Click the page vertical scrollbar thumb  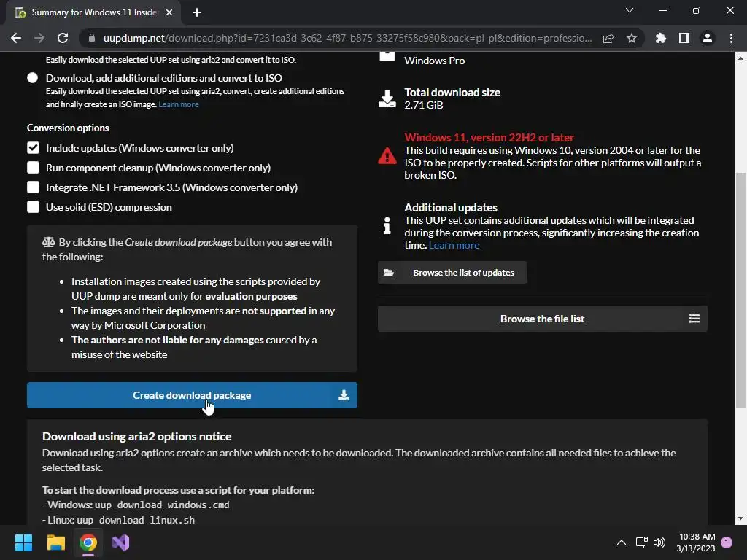[x=740, y=290]
